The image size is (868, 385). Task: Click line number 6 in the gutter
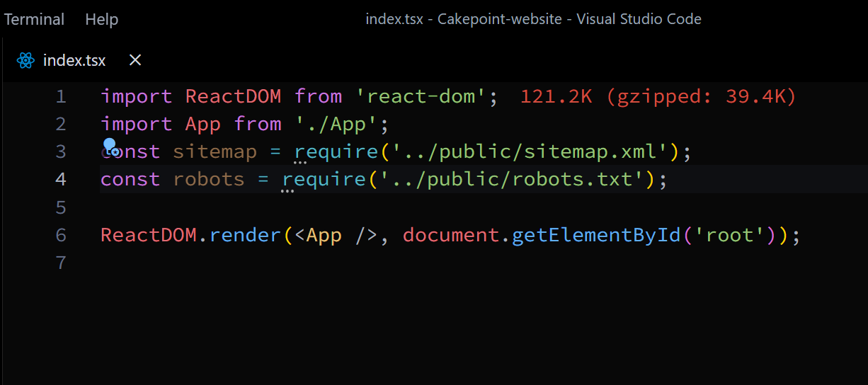61,235
